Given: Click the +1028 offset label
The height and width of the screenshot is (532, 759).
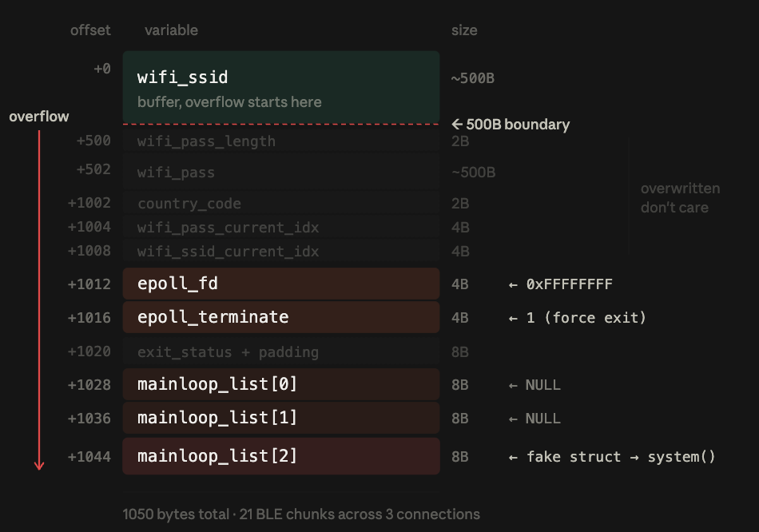Looking at the screenshot, I should click(x=89, y=385).
